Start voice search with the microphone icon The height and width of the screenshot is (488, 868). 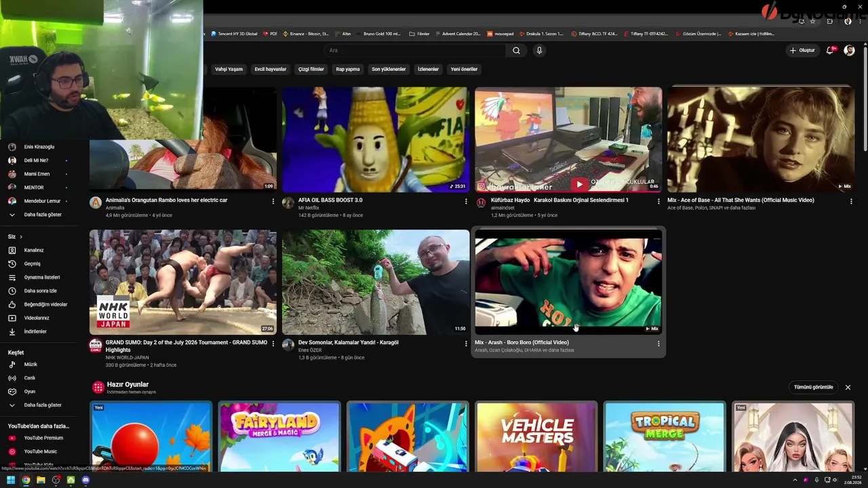(x=539, y=50)
